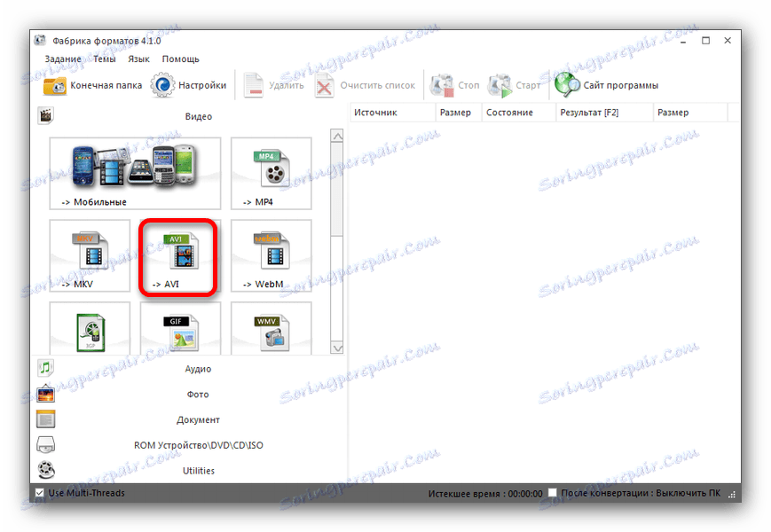Click the Удалить toolbar button

point(273,85)
